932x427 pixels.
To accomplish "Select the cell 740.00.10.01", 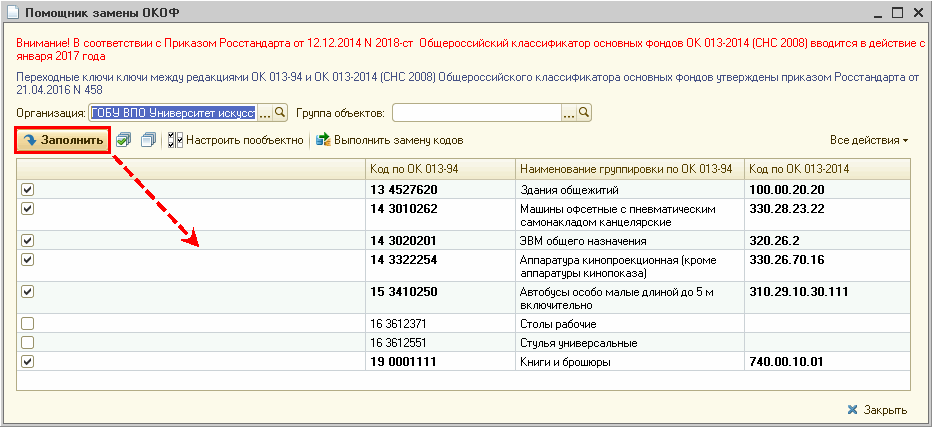I will [x=827, y=362].
